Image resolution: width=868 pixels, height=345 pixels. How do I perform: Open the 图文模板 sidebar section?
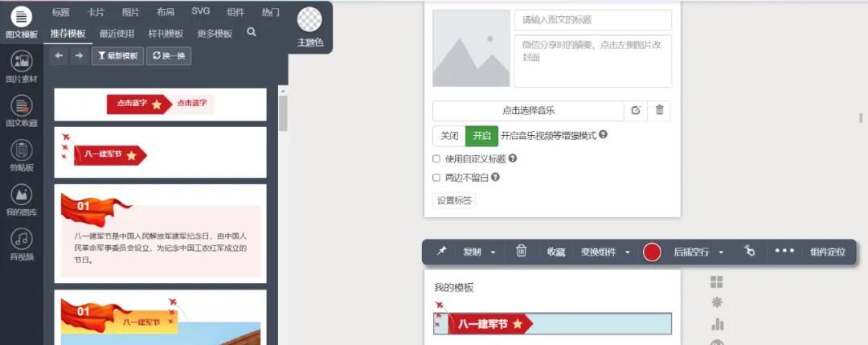click(21, 23)
